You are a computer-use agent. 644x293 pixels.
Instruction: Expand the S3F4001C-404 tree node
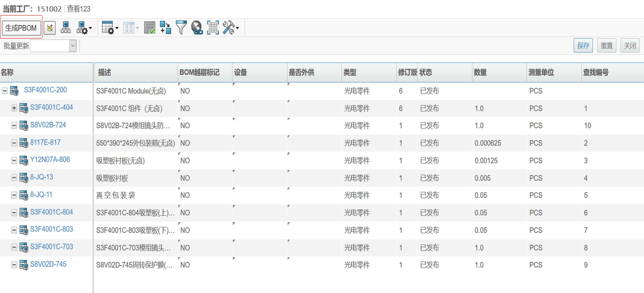pyautogui.click(x=14, y=108)
